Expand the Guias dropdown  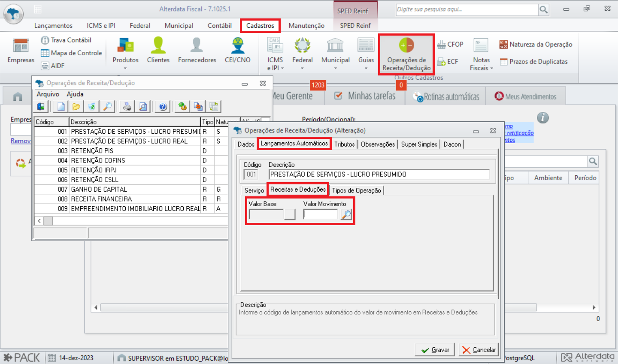pyautogui.click(x=366, y=68)
